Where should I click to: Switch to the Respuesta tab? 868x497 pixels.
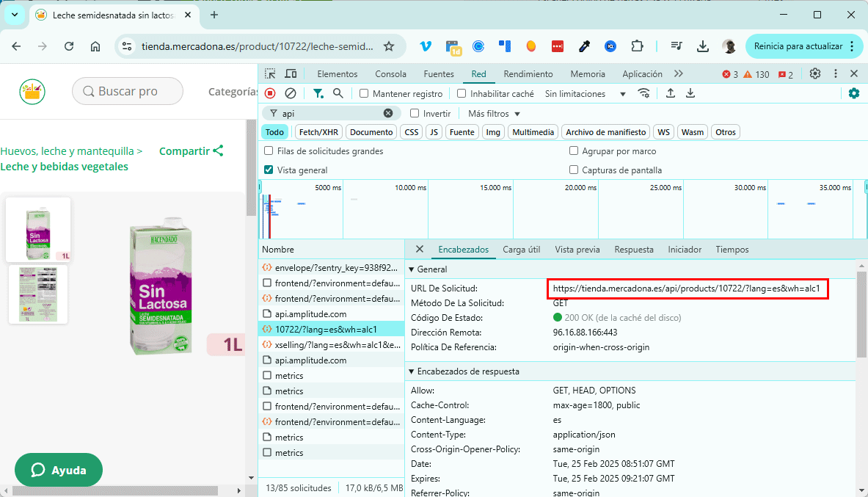[x=633, y=250]
